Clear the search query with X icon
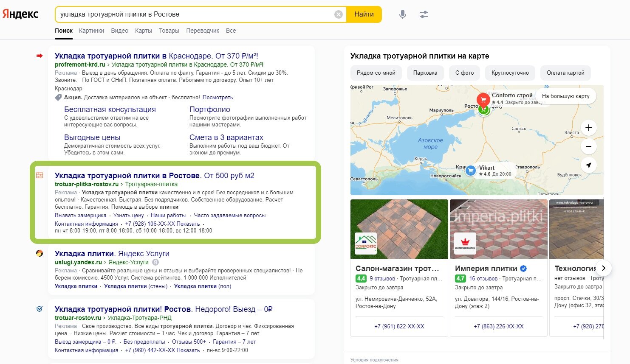Viewport: 630px width, 364px height. tap(339, 14)
